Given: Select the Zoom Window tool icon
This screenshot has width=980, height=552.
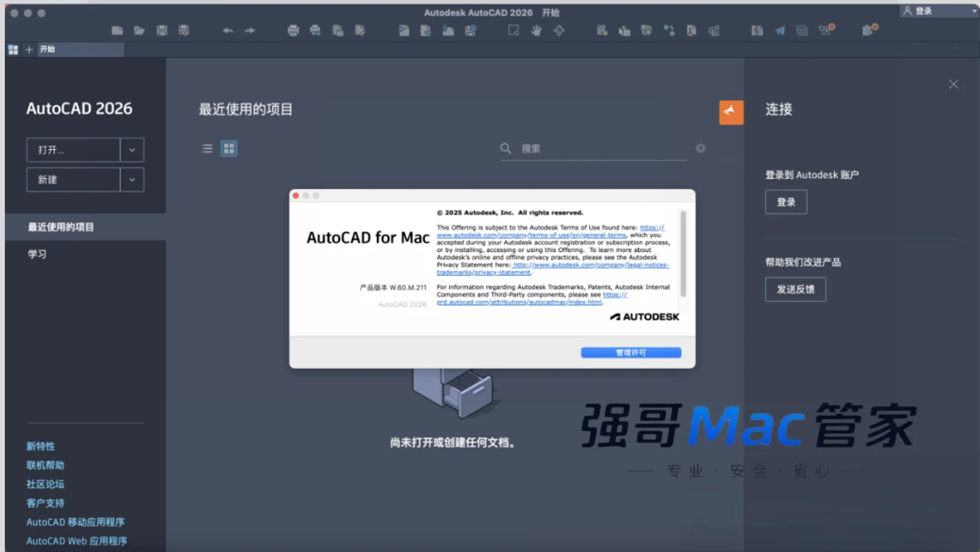Looking at the screenshot, I should (514, 30).
